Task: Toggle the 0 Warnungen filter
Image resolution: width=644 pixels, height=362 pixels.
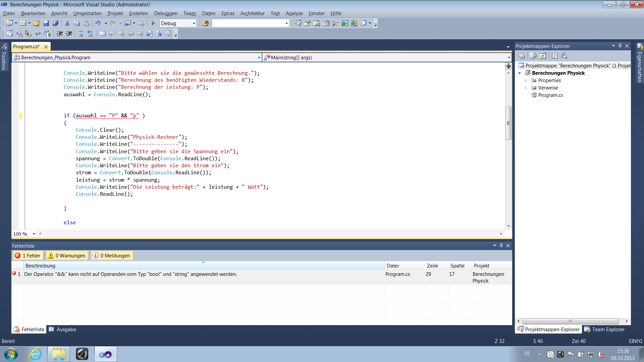Action: click(x=67, y=255)
